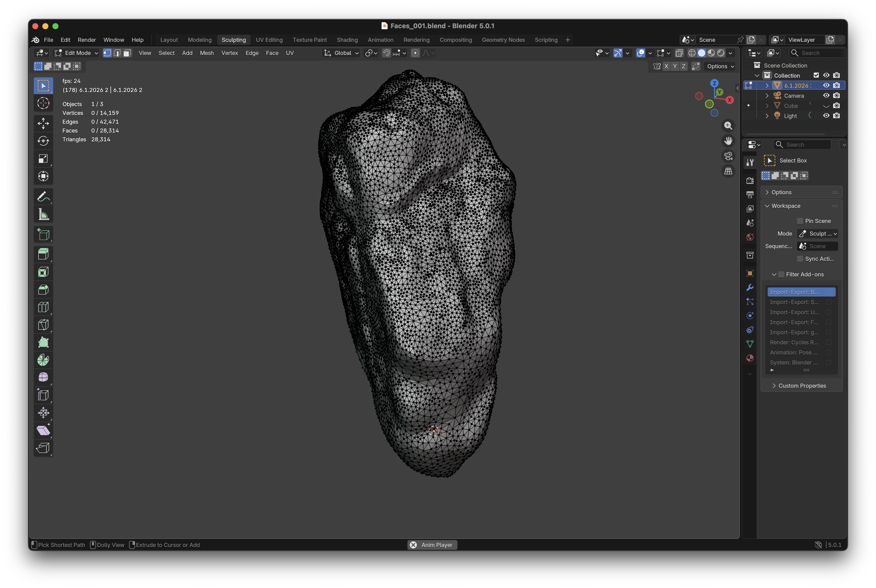Toggle camera view in viewport

(728, 156)
